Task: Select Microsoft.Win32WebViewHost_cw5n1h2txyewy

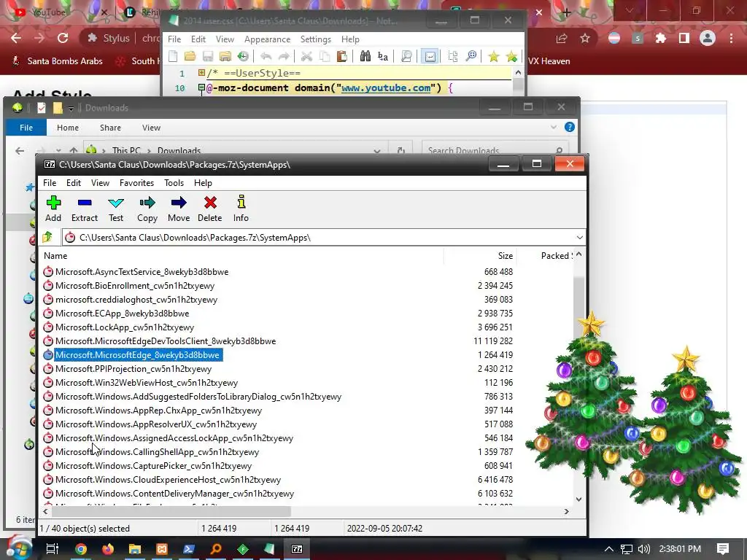Action: tap(146, 382)
